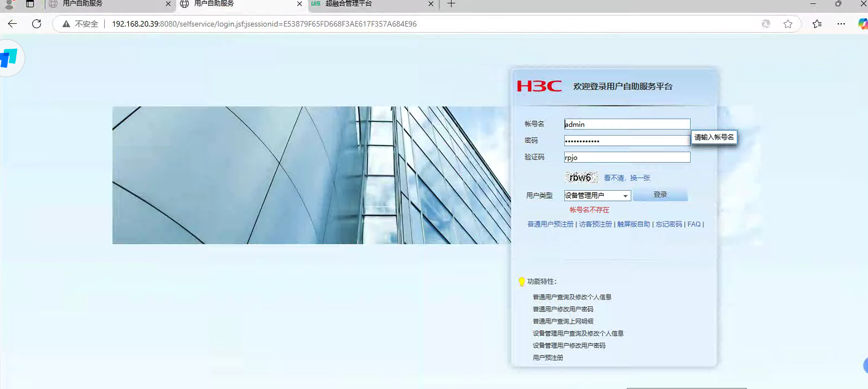The image size is (868, 389).
Task: Click the tab actions icon
Action: [30, 4]
